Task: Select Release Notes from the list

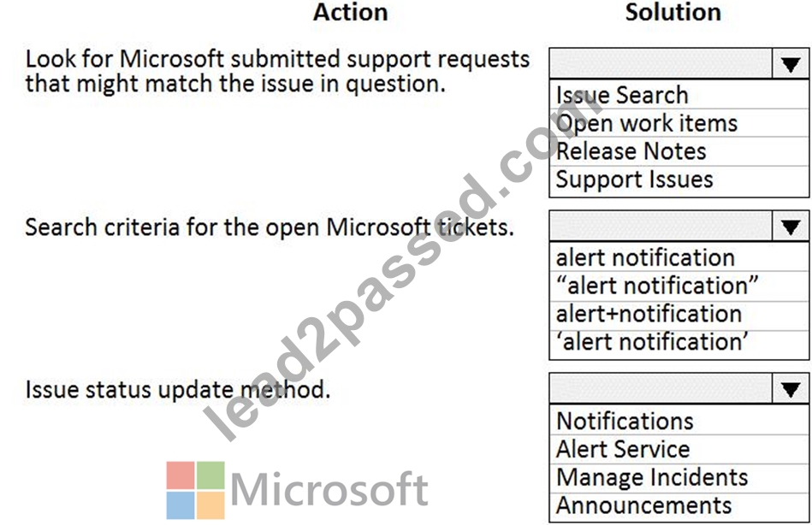Action: [x=679, y=151]
